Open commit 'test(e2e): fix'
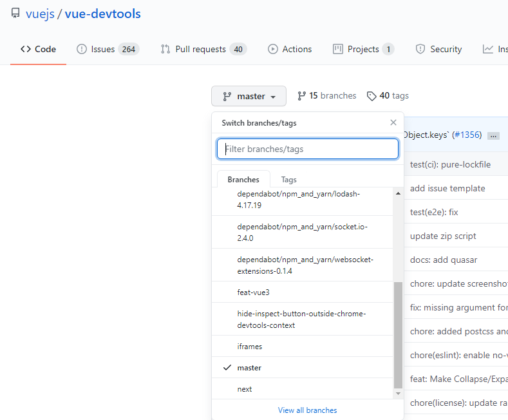Viewport: 508px width, 420px height. pos(434,213)
